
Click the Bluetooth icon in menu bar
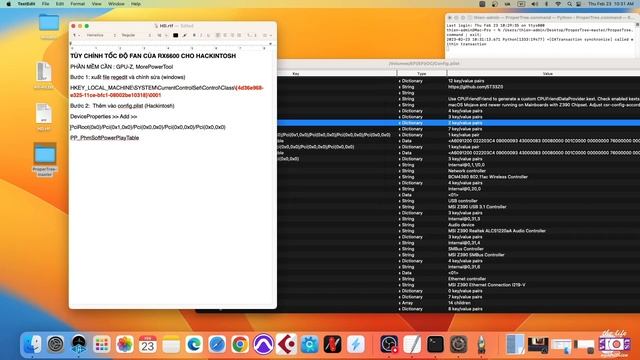547,4
